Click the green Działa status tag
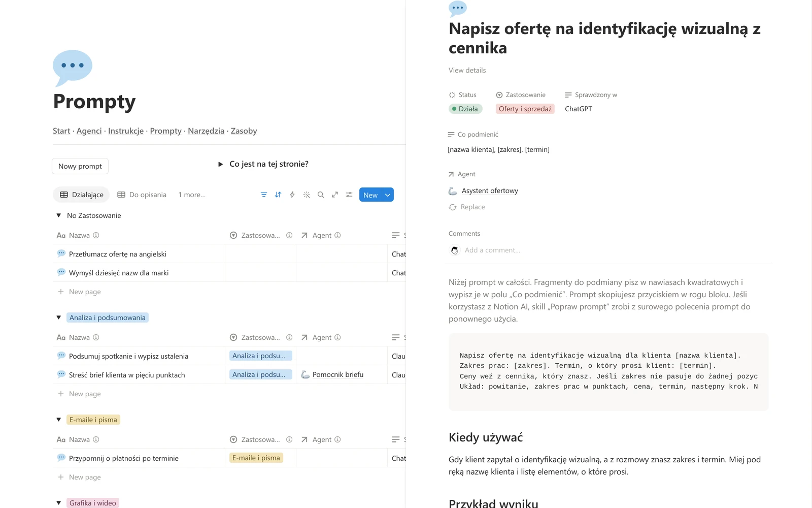The image size is (812, 508). pyautogui.click(x=465, y=109)
